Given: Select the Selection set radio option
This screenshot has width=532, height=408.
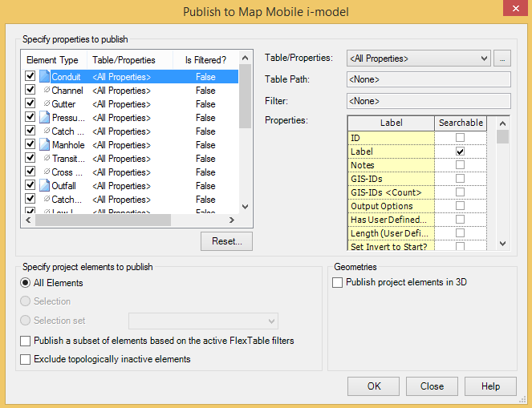Looking at the screenshot, I should coord(26,321).
